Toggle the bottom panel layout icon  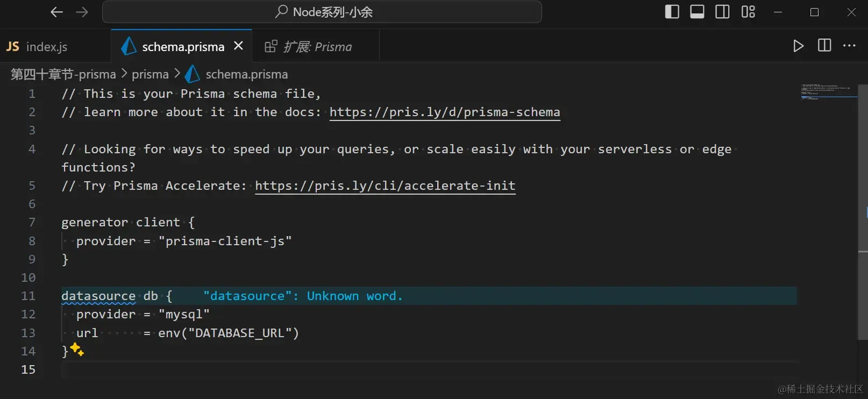(697, 12)
